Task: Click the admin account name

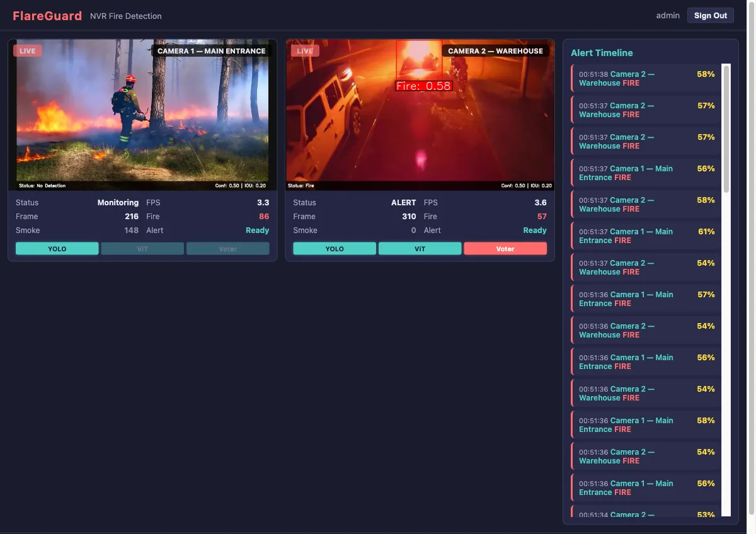Action: (x=668, y=15)
